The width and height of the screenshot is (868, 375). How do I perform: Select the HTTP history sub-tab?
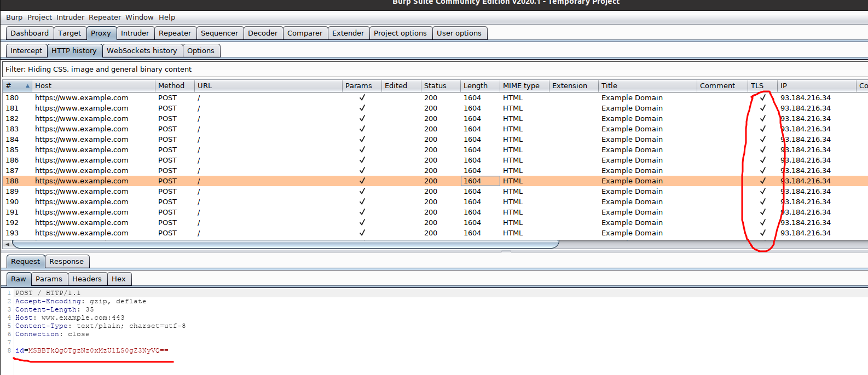(74, 51)
